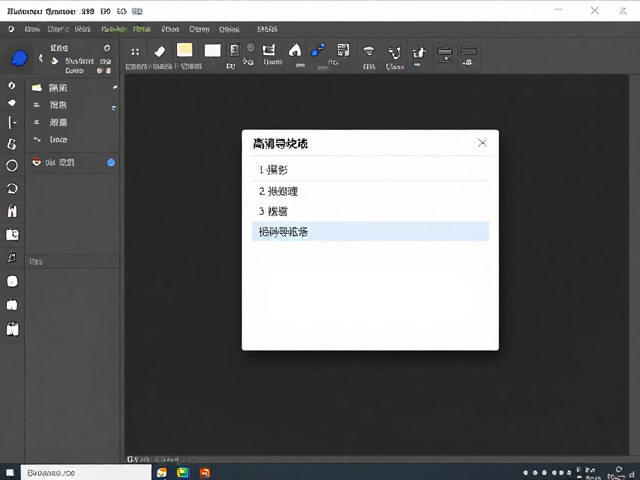The image size is (640, 480).
Task: Open the third menu bar item
Action: [x=82, y=29]
